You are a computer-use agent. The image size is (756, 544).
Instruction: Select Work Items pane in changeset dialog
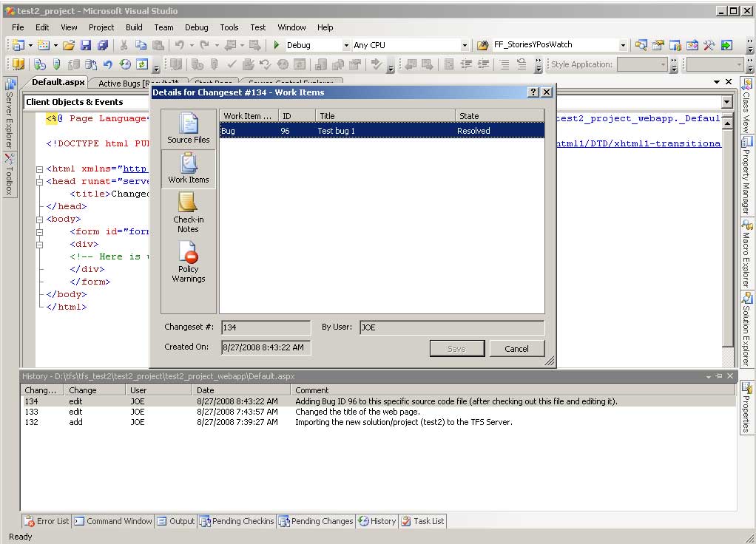coord(188,169)
